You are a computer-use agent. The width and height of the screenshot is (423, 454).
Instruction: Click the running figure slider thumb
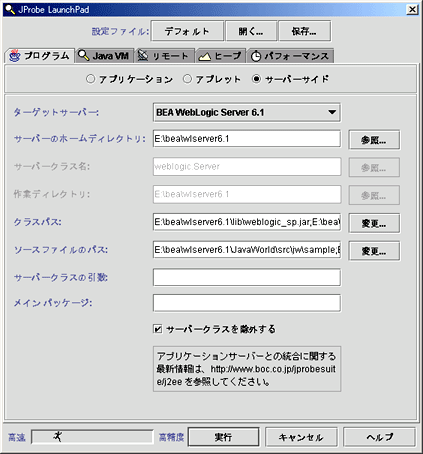click(58, 436)
